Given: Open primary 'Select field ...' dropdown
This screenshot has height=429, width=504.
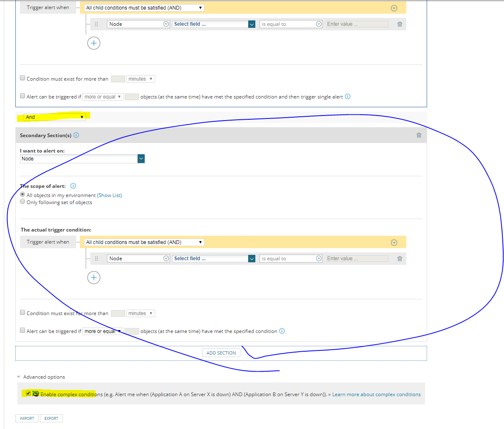Looking at the screenshot, I should pos(214,24).
